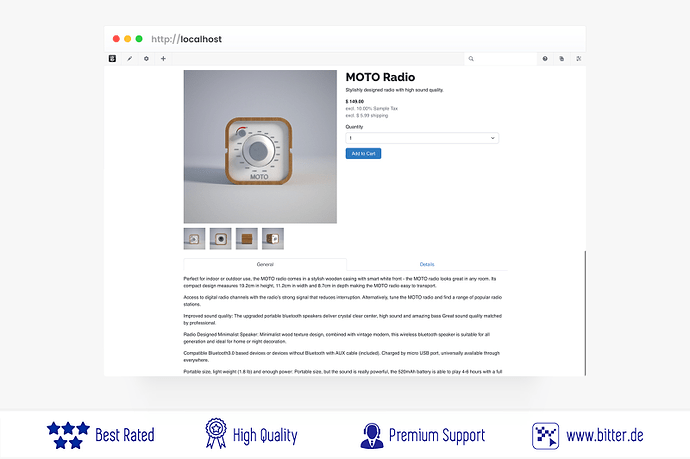
Task: Click the plus icon to add content
Action: pos(163,59)
